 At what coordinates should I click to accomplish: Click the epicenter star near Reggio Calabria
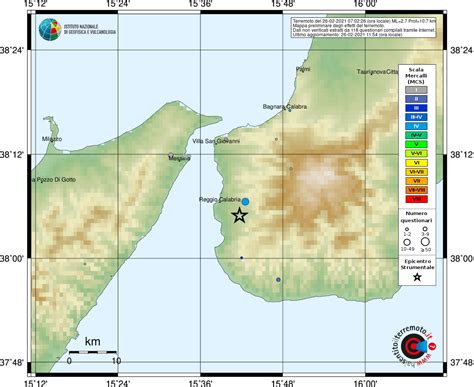240,215
